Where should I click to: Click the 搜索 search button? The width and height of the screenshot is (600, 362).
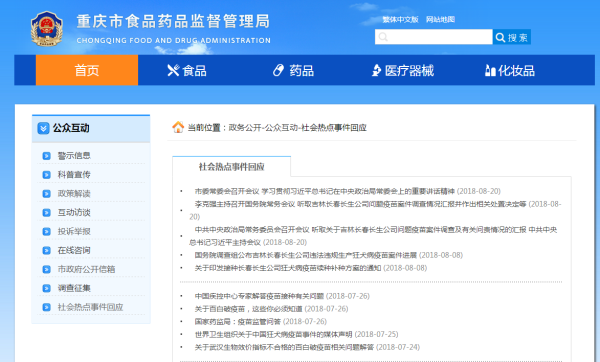pyautogui.click(x=512, y=37)
